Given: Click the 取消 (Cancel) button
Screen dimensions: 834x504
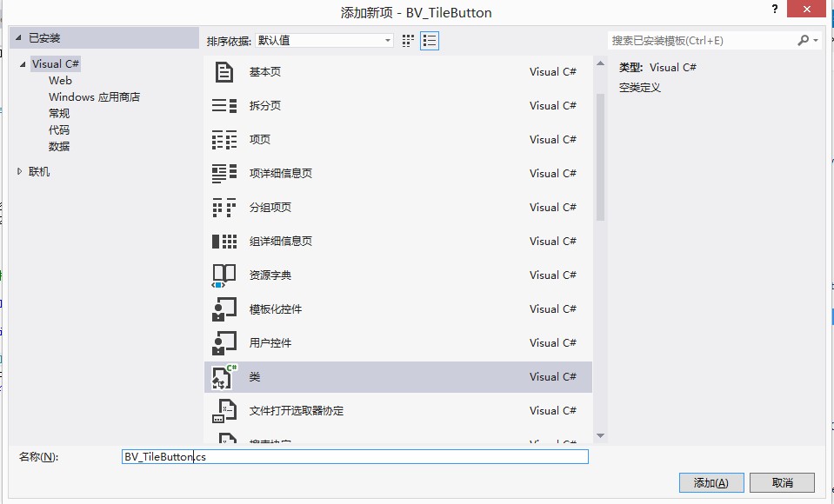Looking at the screenshot, I should (782, 482).
